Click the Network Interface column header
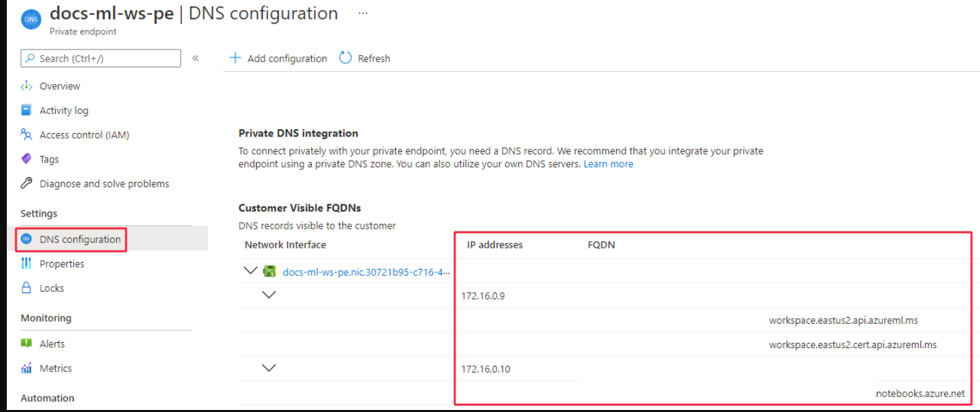Screen dimensions: 980x412 pyautogui.click(x=285, y=245)
